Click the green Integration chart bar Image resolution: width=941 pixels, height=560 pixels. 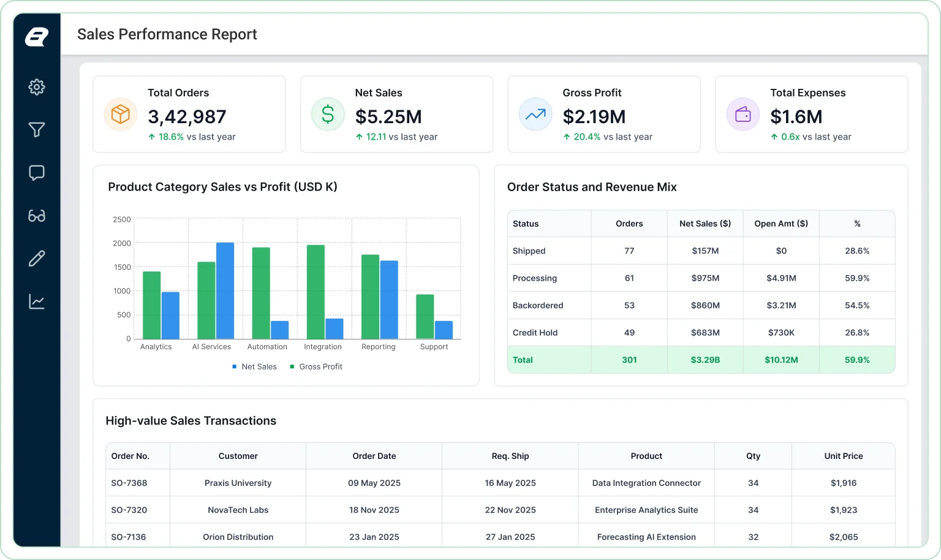[316, 292]
